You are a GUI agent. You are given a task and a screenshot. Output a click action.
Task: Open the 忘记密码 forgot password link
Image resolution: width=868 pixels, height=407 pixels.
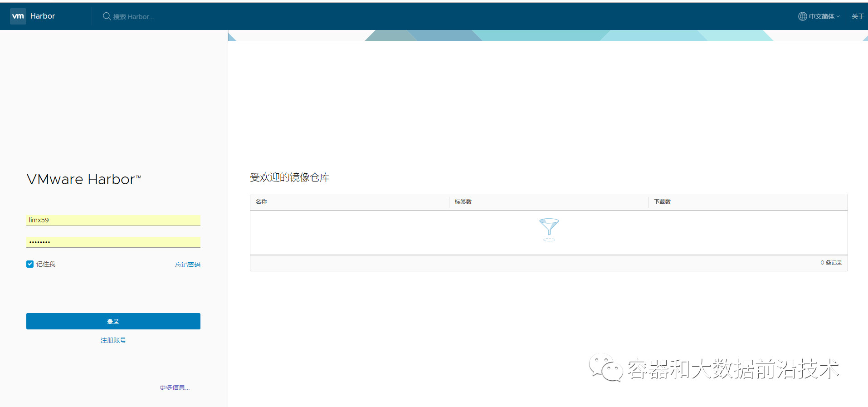coord(188,265)
